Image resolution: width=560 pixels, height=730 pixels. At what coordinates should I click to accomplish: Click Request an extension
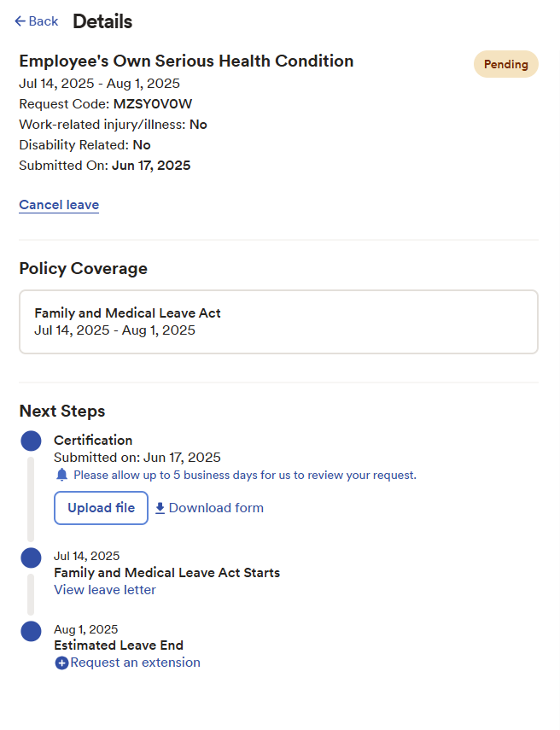(x=134, y=663)
